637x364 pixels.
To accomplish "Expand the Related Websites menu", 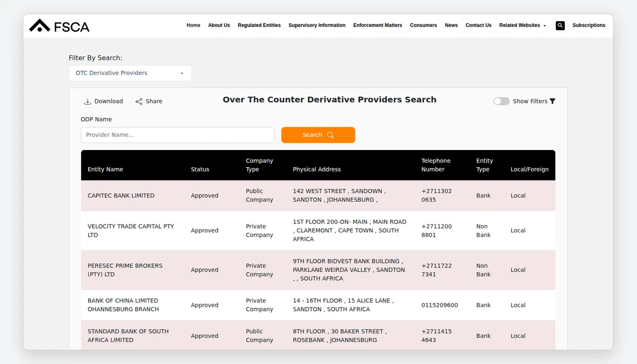I will click(x=522, y=25).
